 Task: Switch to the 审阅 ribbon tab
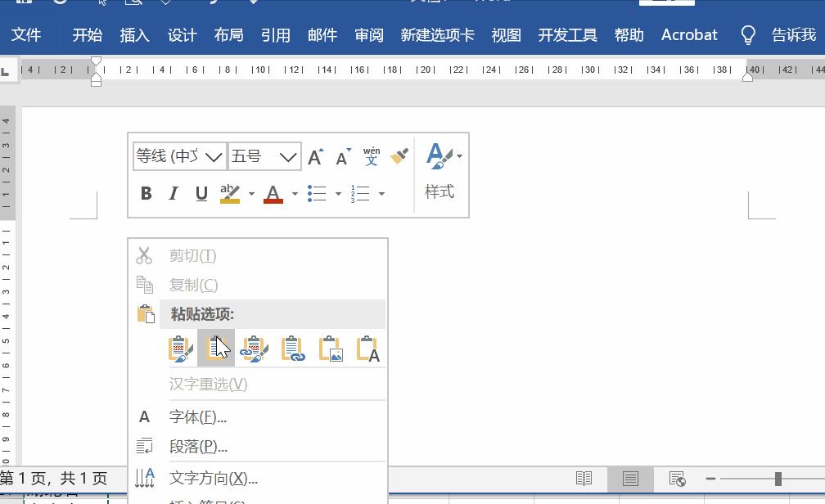[x=368, y=34]
